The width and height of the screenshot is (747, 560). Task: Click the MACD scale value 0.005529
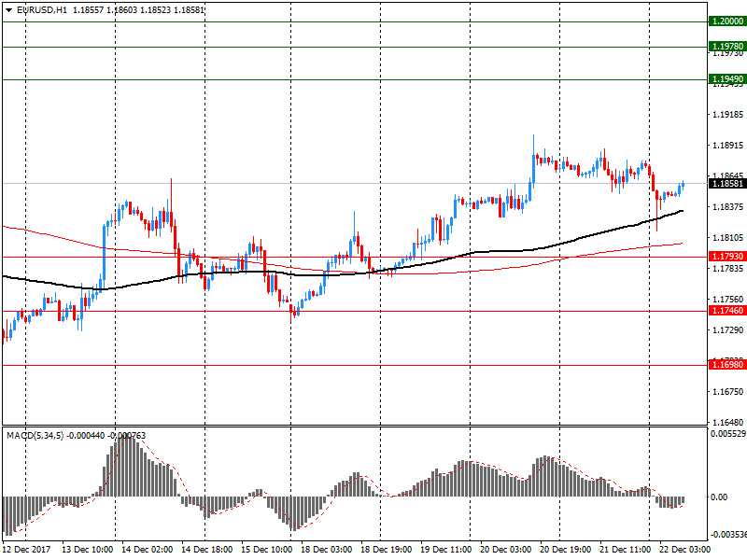tap(728, 434)
